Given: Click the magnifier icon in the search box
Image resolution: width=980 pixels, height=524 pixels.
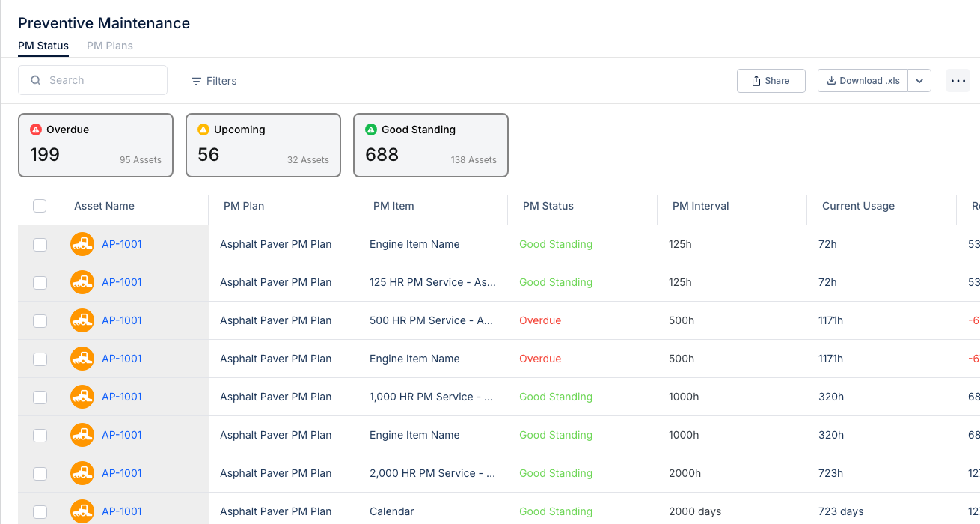Looking at the screenshot, I should pyautogui.click(x=35, y=80).
